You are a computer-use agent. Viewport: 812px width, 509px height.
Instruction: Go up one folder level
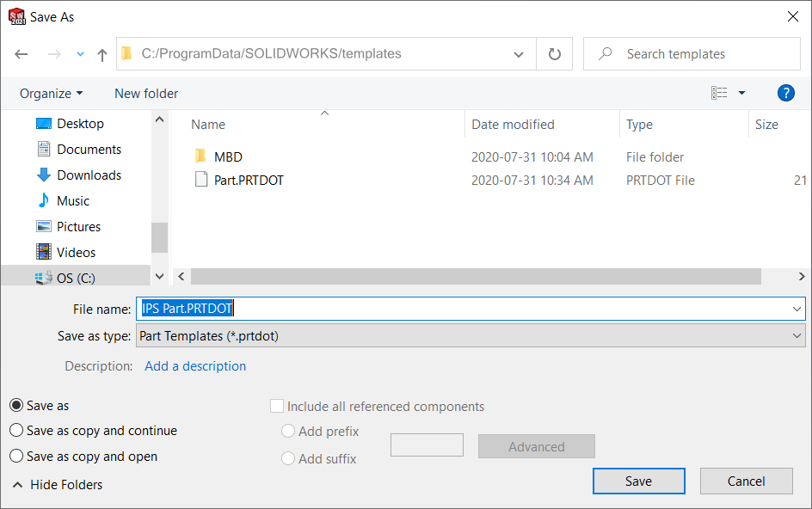[x=102, y=54]
